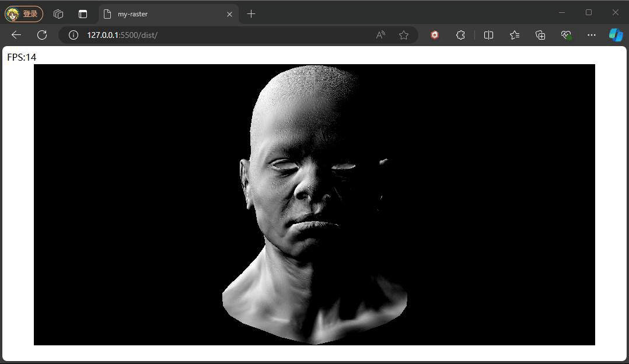Open the Extensions puzzle menu
This screenshot has height=364, width=629.
460,35
